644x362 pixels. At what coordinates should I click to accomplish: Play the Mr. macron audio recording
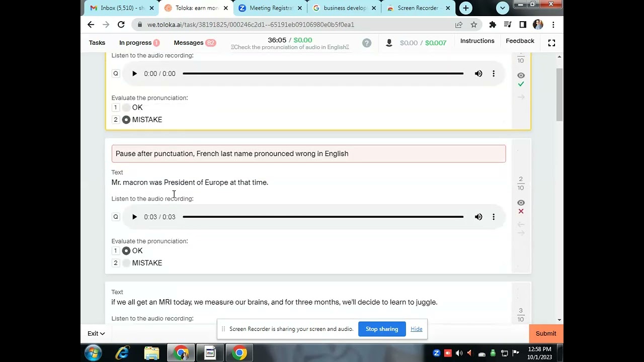(134, 217)
